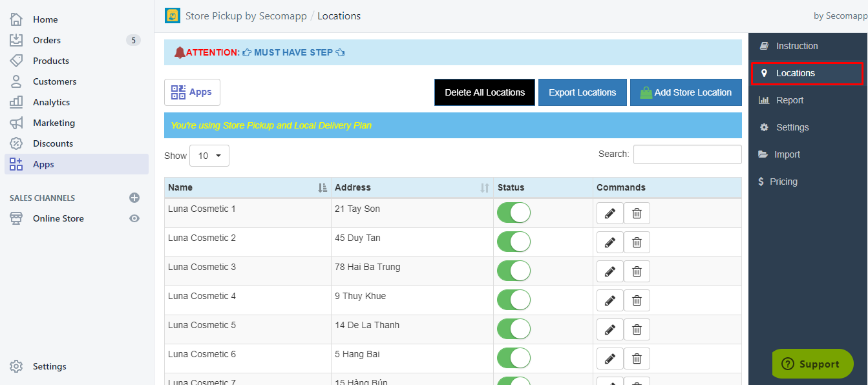Click the address 78 Hai Ba Trung
The height and width of the screenshot is (385, 868).
pyautogui.click(x=367, y=267)
